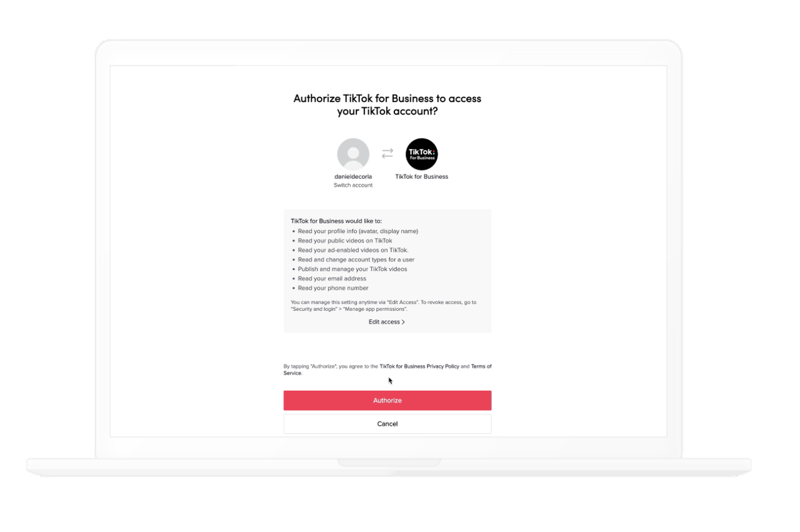
Task: Click the TikTok for Business label under logo
Action: (422, 177)
